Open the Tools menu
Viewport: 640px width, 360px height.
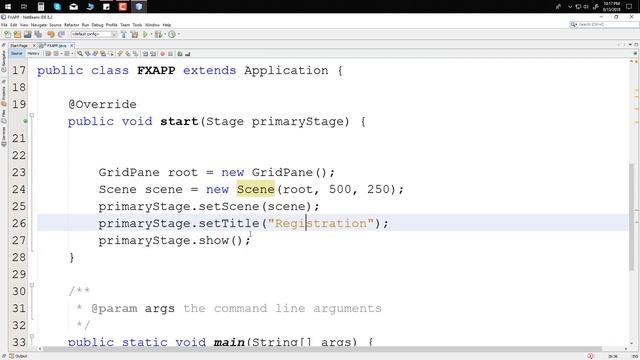coord(137,25)
